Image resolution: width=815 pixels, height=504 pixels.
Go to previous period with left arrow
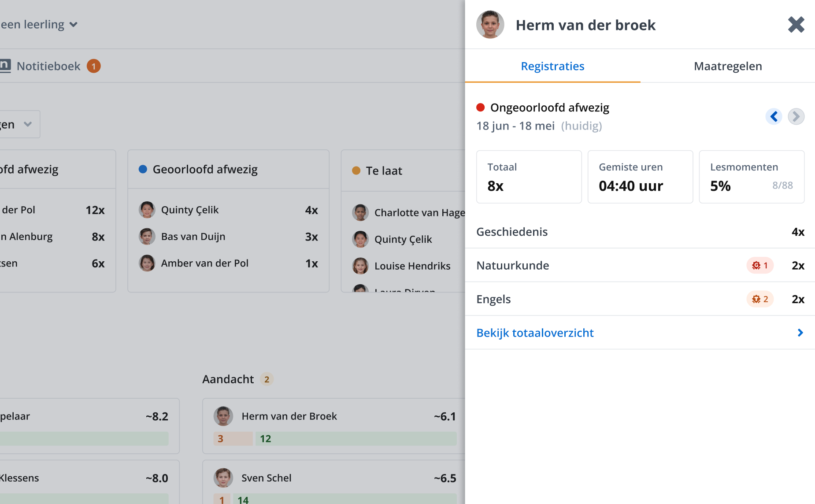coord(774,116)
